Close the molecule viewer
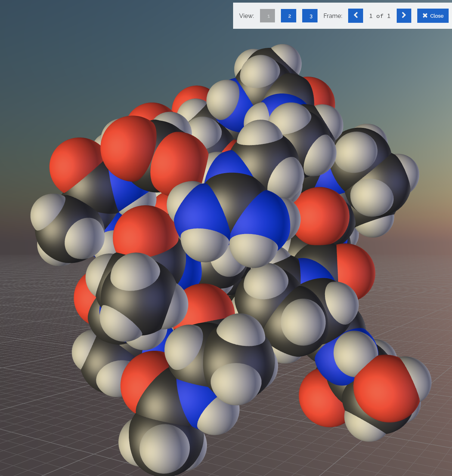 (x=433, y=16)
